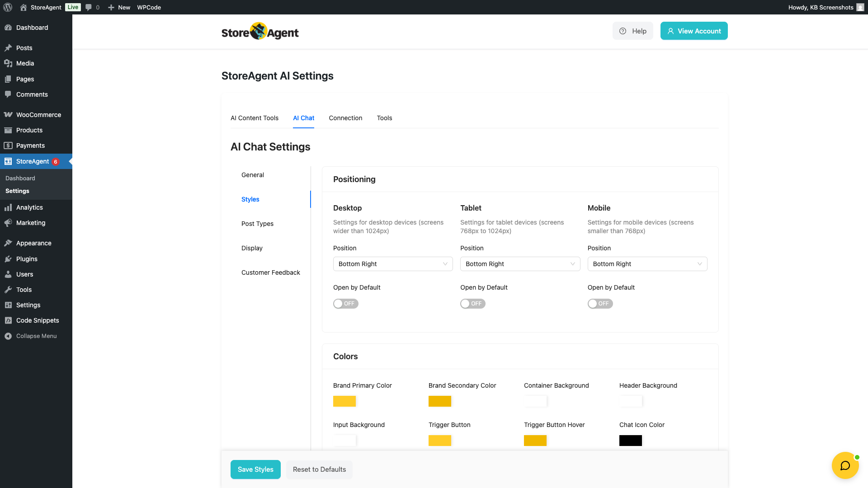Click the Help button
The width and height of the screenshot is (868, 488).
click(x=633, y=31)
